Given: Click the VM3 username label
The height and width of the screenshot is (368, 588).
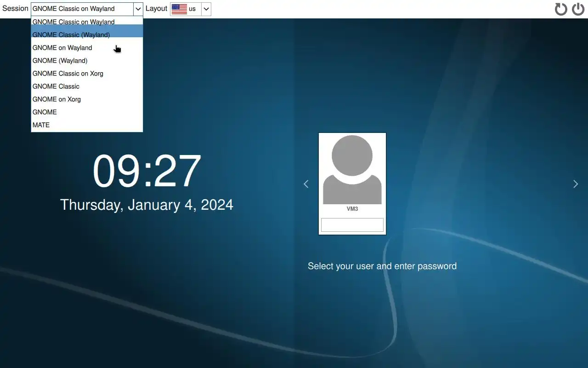Looking at the screenshot, I should [352, 209].
